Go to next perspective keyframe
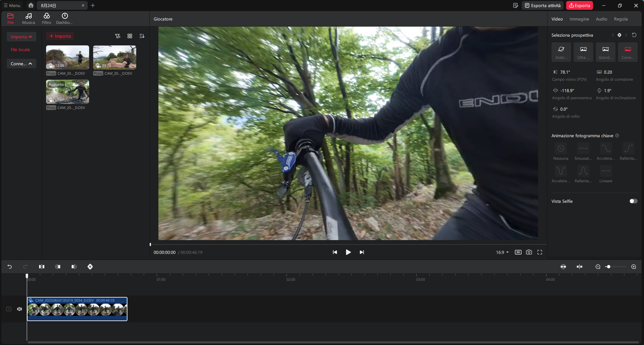This screenshot has height=345, width=644. 626,35
